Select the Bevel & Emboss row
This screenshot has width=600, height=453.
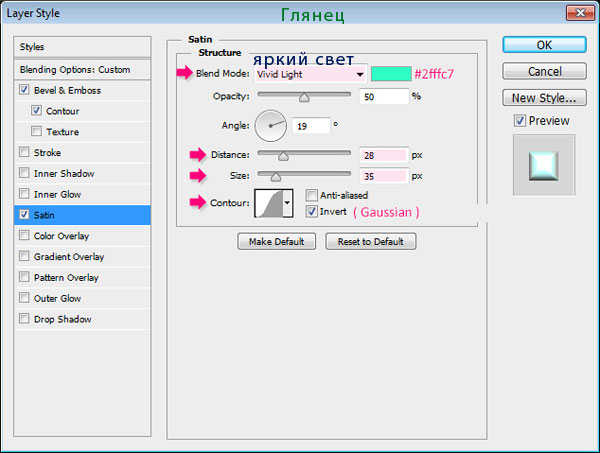tap(82, 90)
